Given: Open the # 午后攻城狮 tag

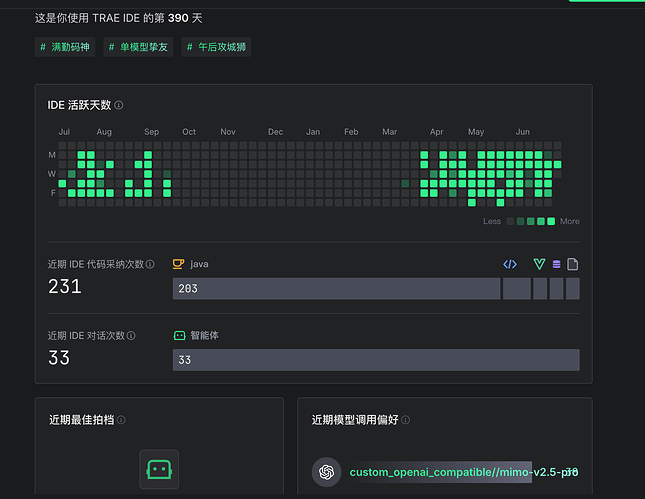Looking at the screenshot, I should 216,47.
